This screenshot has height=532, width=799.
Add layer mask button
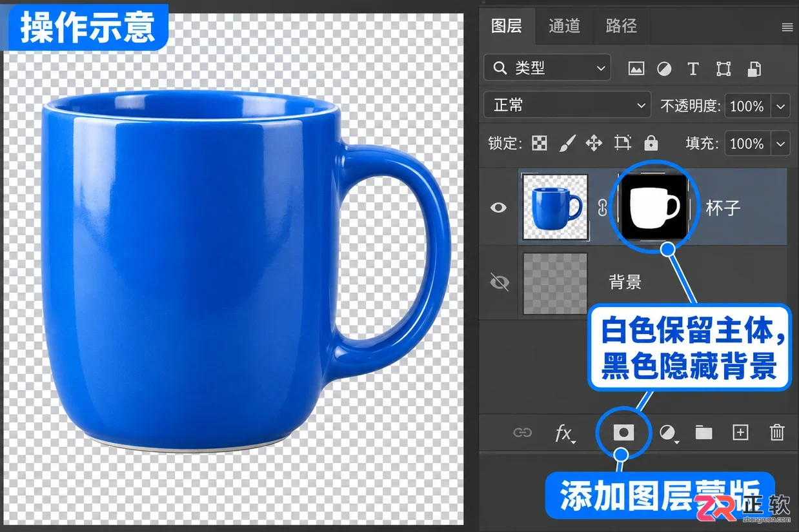[x=623, y=433]
